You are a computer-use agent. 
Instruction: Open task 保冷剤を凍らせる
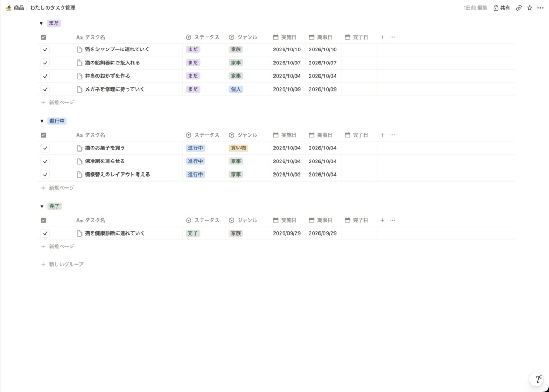pos(105,162)
